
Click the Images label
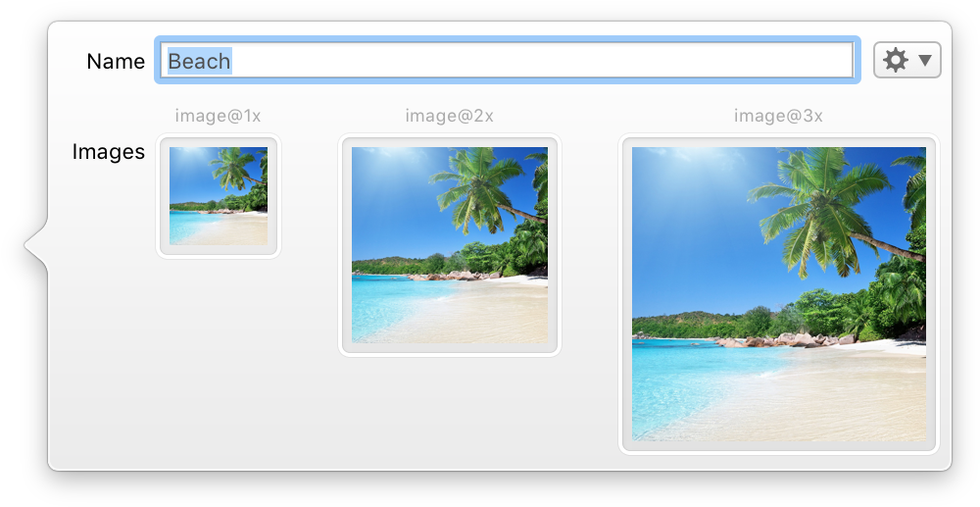(x=109, y=152)
